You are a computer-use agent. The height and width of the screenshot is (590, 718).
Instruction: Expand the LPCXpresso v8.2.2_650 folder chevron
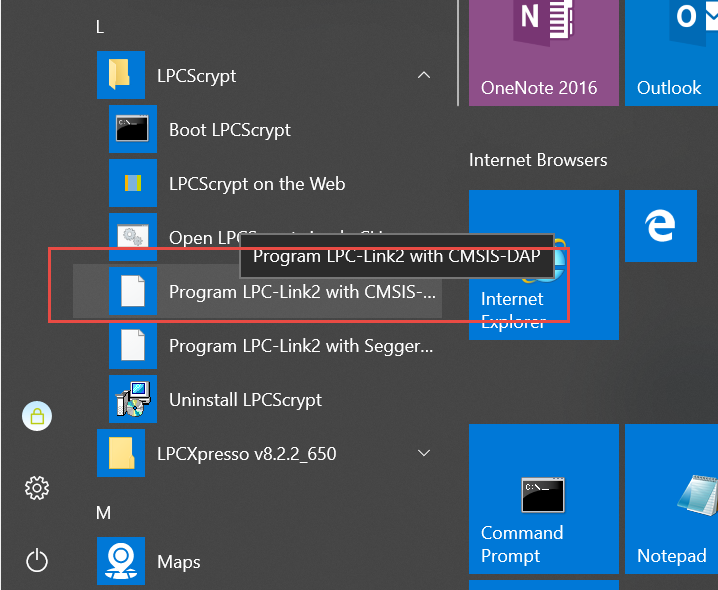point(424,454)
